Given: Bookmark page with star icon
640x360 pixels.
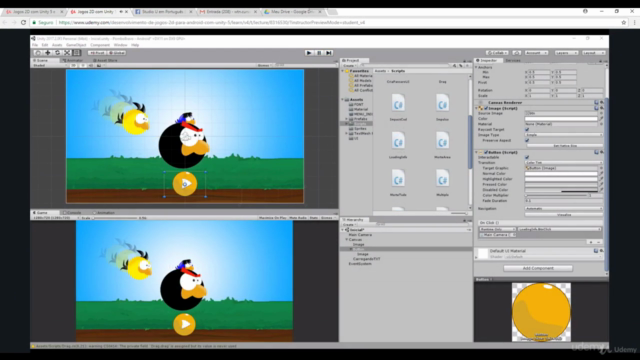Looking at the screenshot, I should coord(624,22).
